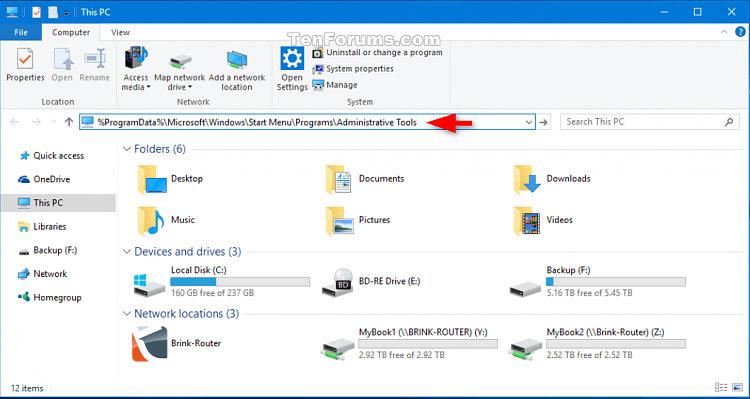750x399 pixels.
Task: Open System properties
Action: [353, 69]
